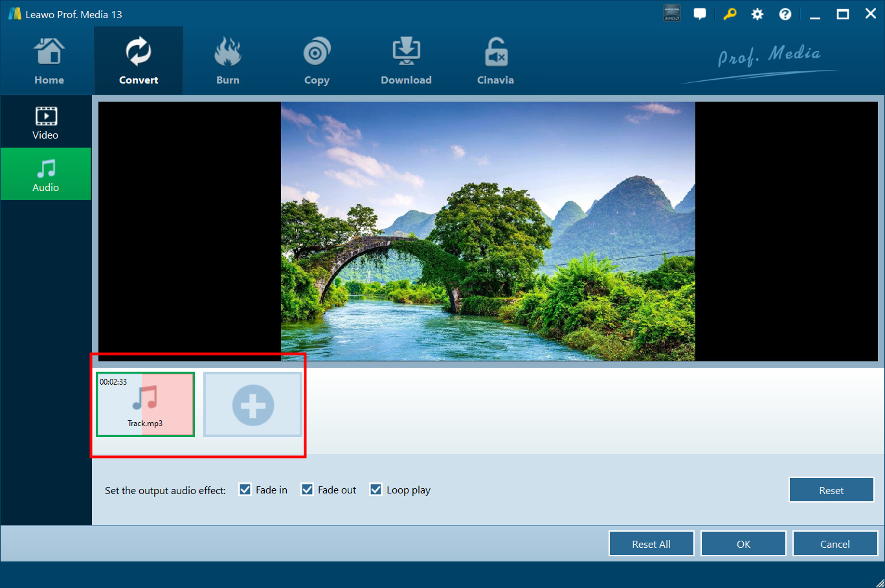Confirm with the OK button

[743, 544]
